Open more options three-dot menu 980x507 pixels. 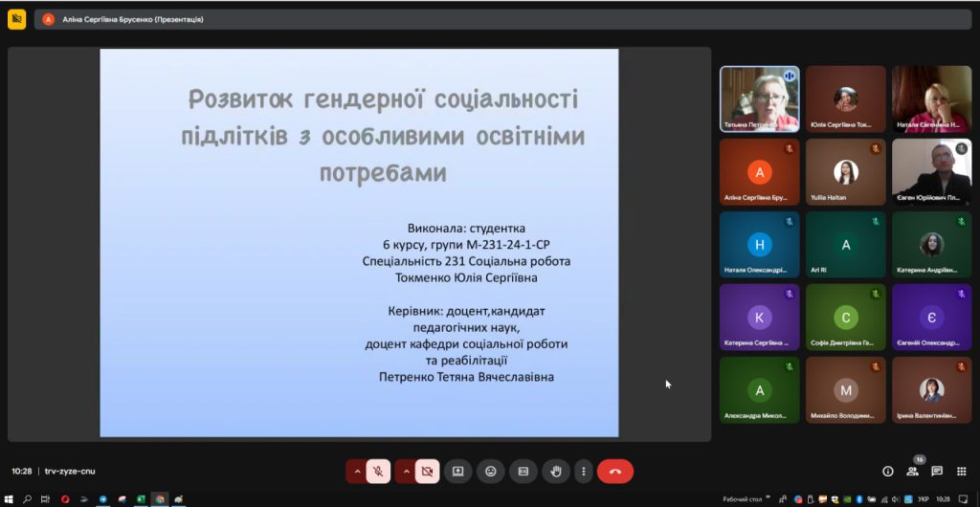[583, 471]
